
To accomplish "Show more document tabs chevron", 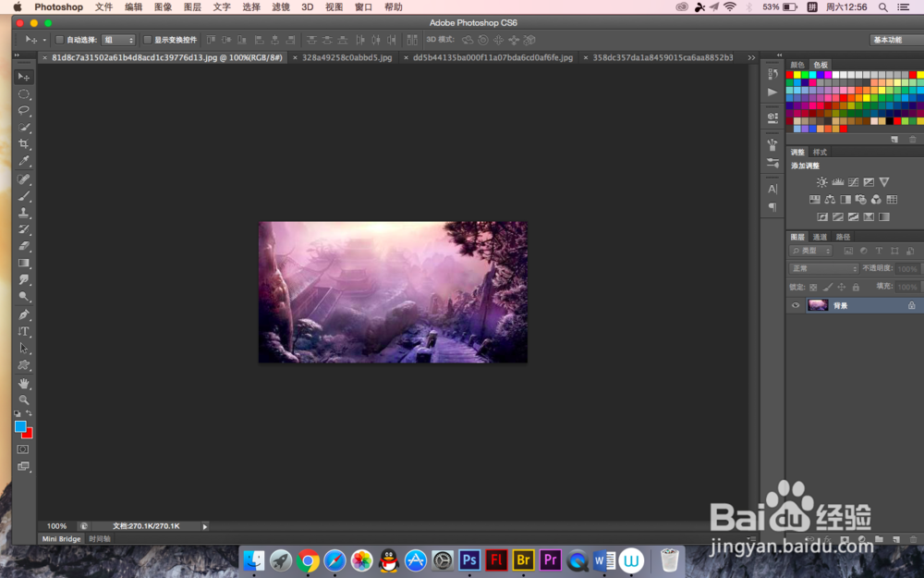I will coord(751,57).
